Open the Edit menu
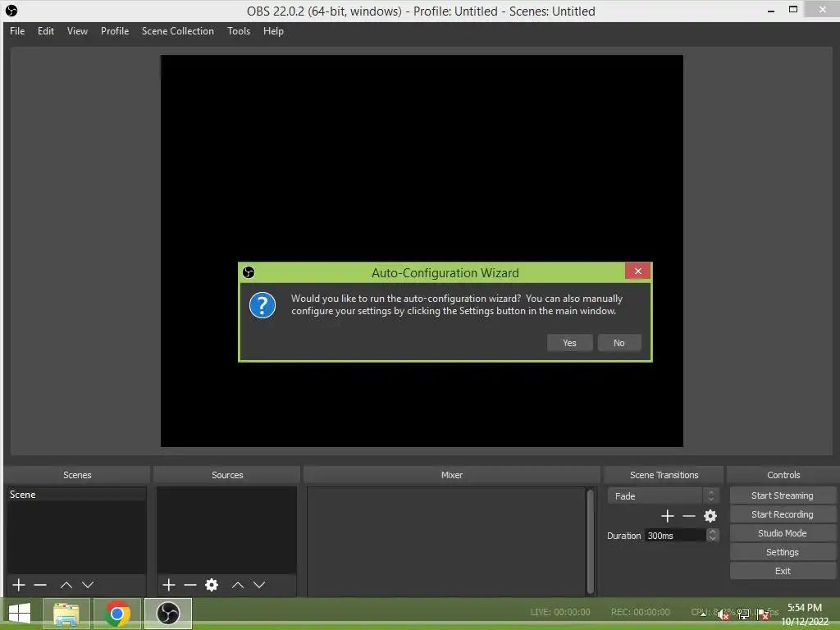This screenshot has height=630, width=840. pos(46,31)
